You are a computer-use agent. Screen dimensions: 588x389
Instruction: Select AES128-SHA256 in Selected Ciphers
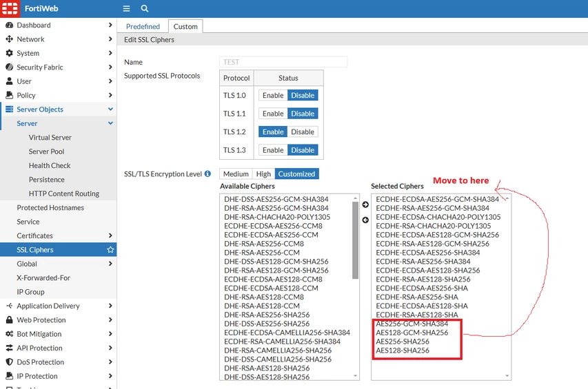403,350
